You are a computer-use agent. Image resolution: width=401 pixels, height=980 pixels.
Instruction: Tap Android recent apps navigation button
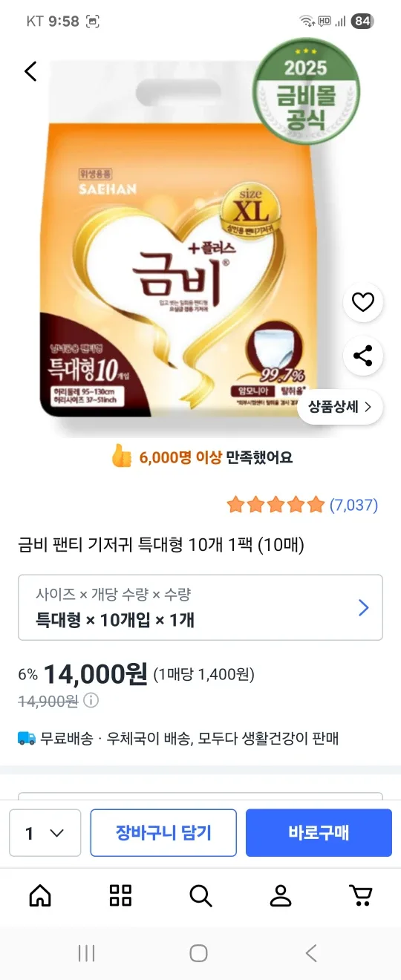click(87, 953)
